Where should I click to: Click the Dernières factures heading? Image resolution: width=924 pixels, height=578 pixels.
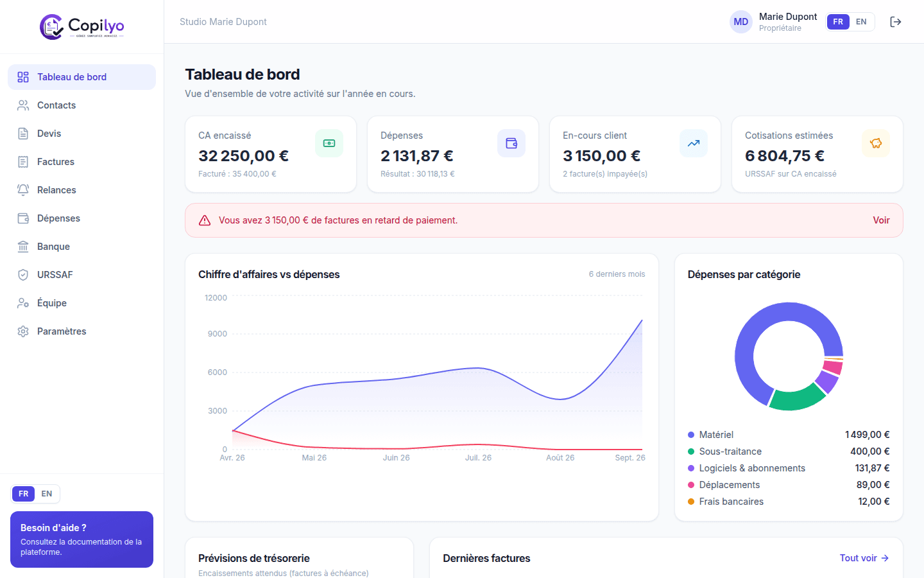tap(486, 558)
